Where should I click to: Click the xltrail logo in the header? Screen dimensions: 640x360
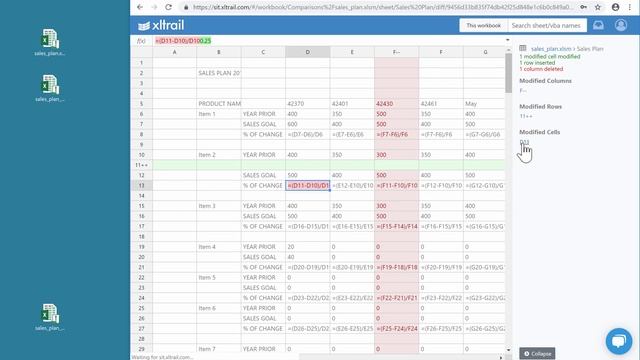point(161,25)
